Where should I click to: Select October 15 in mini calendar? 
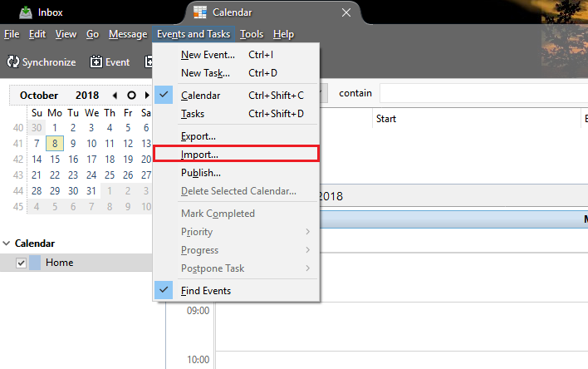[x=55, y=160]
